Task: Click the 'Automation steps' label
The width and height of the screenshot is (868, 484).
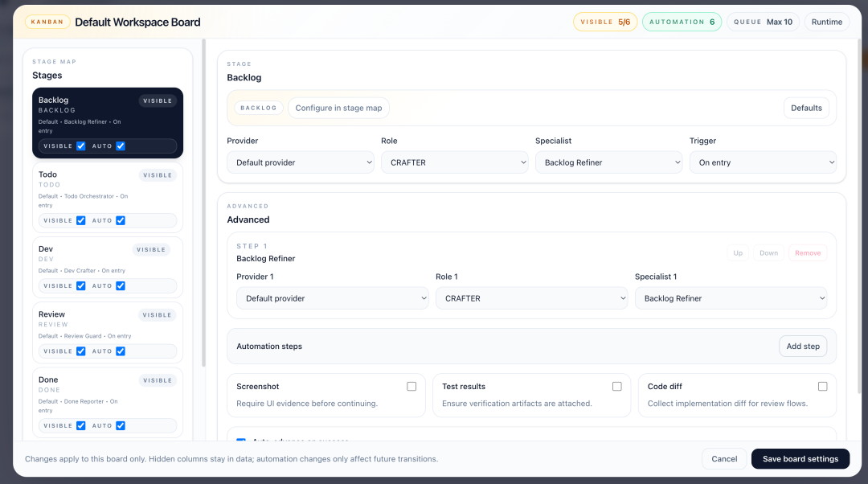Action: coord(269,346)
